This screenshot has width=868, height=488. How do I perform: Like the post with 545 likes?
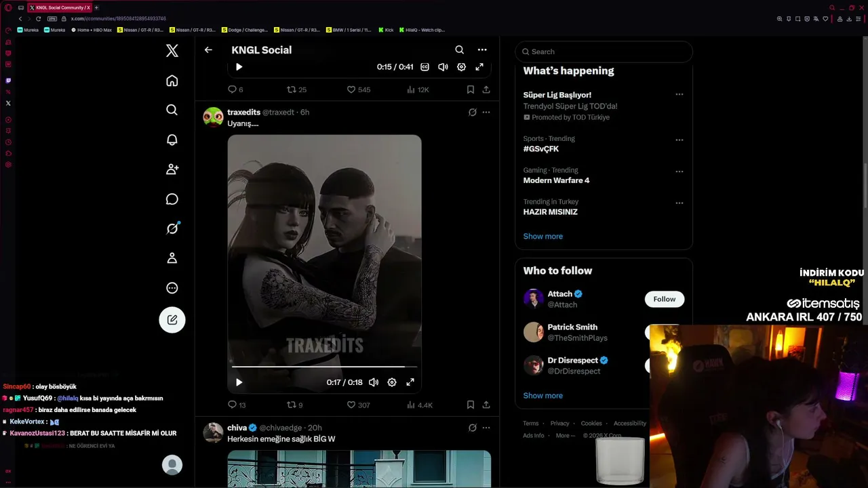click(x=358, y=89)
